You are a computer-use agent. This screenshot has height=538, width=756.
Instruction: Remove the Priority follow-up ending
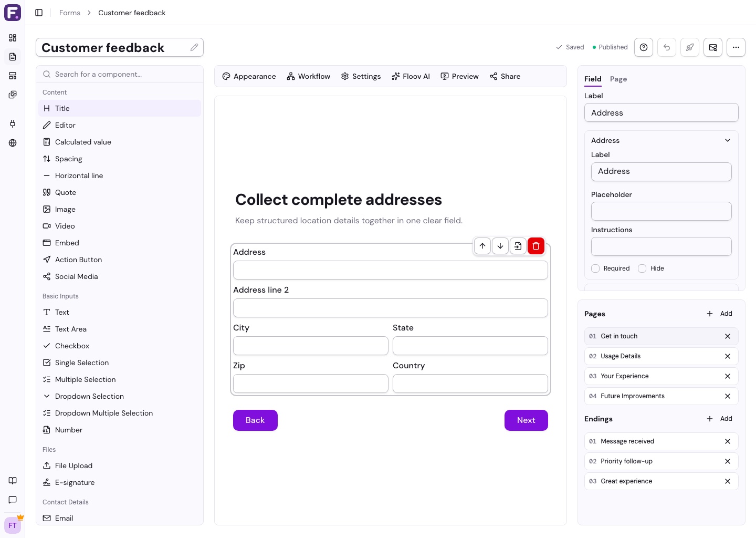pos(728,461)
